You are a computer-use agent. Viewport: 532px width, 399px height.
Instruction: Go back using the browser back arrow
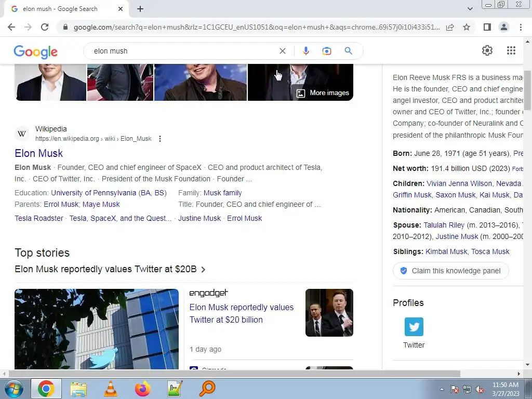coord(11,27)
